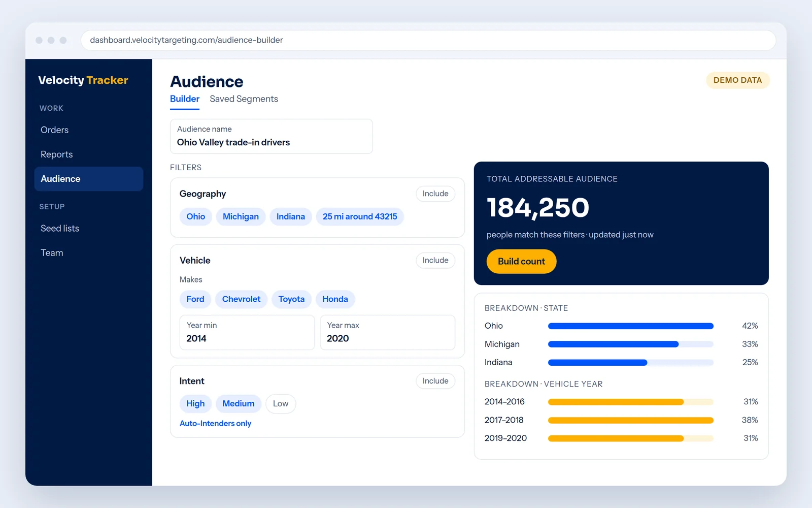This screenshot has width=812, height=508.
Task: Toggle the 25 mi around 43215 chip
Action: tap(360, 216)
